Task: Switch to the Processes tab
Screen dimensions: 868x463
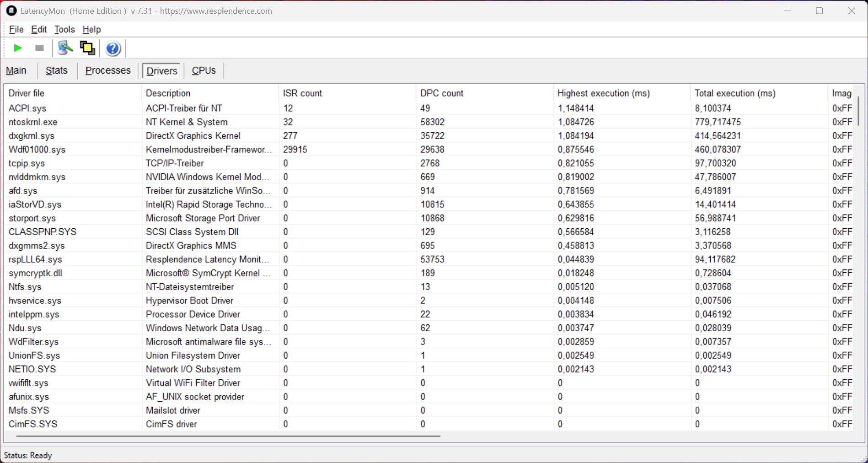Action: point(108,70)
